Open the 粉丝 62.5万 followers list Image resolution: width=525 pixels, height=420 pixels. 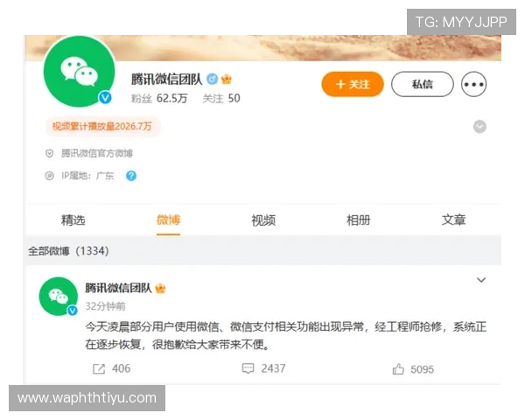159,99
